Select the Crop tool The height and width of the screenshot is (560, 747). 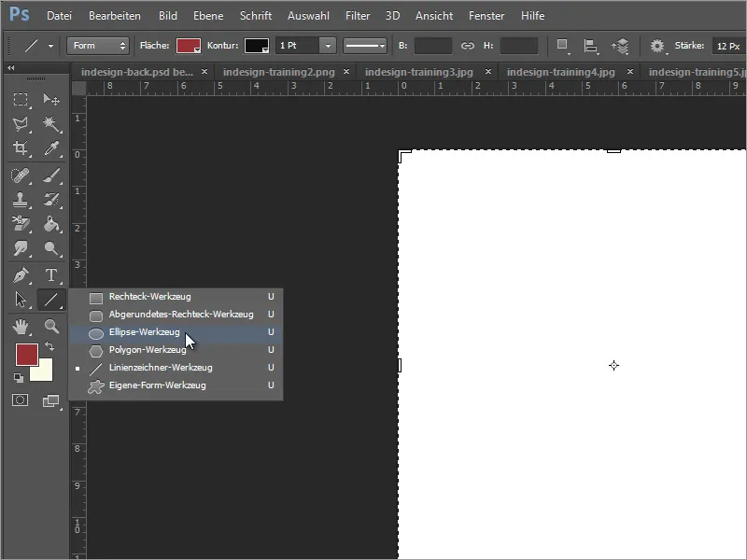click(20, 148)
